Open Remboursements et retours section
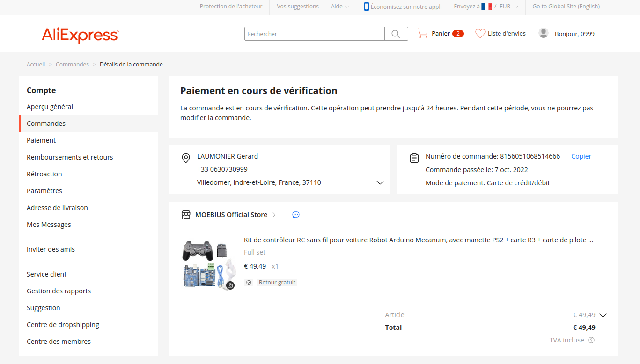 pyautogui.click(x=70, y=157)
